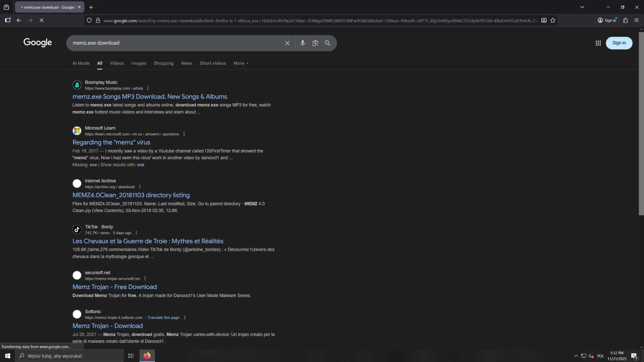Image resolution: width=644 pixels, height=362 pixels.
Task: Switch to the Videos tab
Action: click(117, 63)
